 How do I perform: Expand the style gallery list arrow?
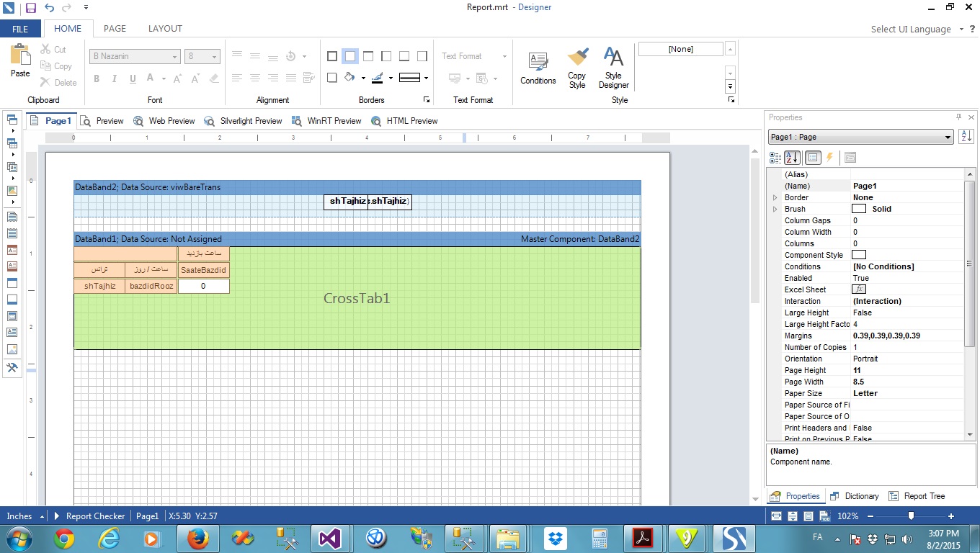pos(730,87)
